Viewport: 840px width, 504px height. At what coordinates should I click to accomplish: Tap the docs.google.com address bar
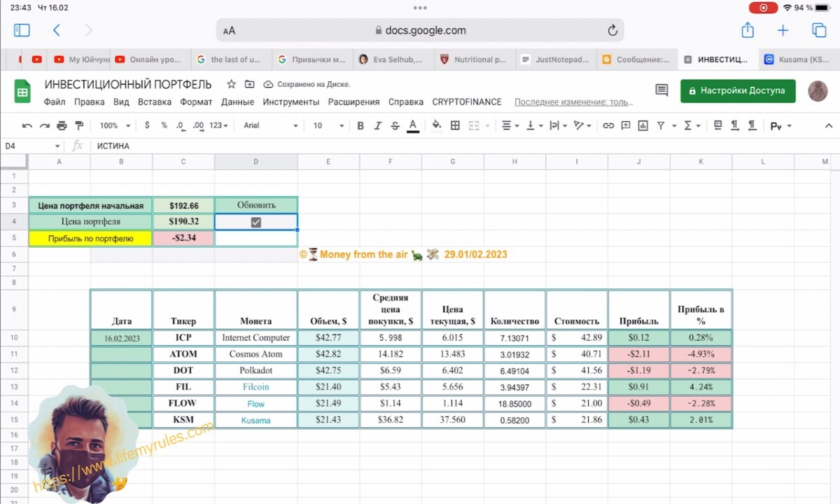(420, 30)
